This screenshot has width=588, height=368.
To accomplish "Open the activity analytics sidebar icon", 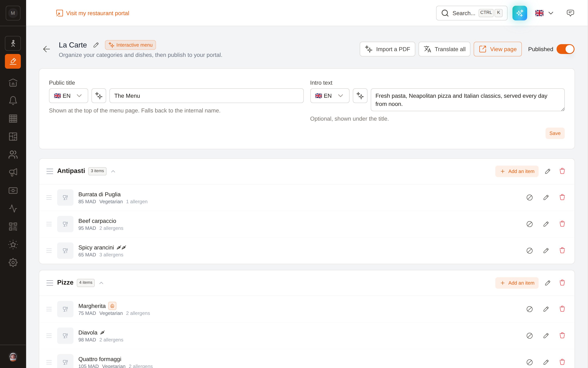I will [x=13, y=209].
